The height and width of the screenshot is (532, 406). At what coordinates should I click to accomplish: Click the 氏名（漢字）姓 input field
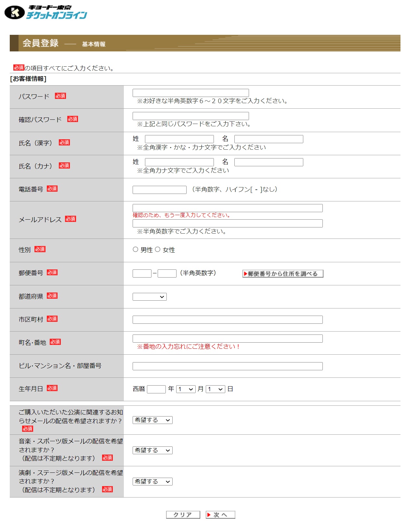179,139
